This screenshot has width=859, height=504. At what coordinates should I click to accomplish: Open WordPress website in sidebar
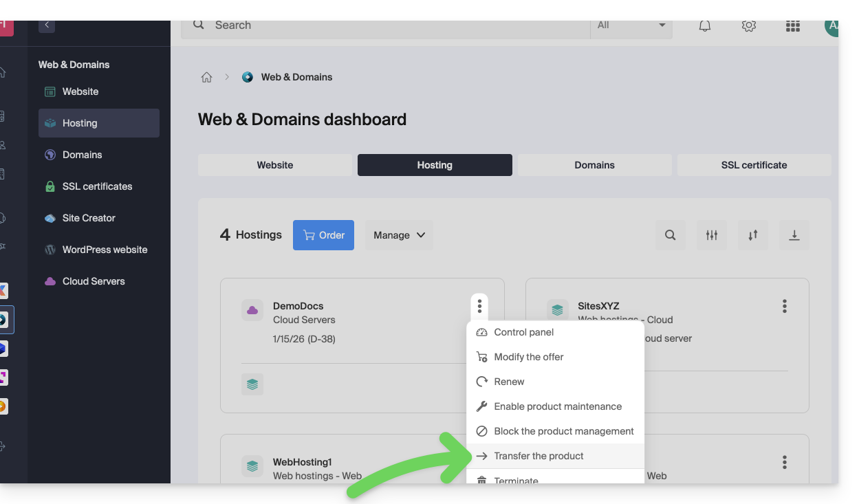(x=105, y=250)
